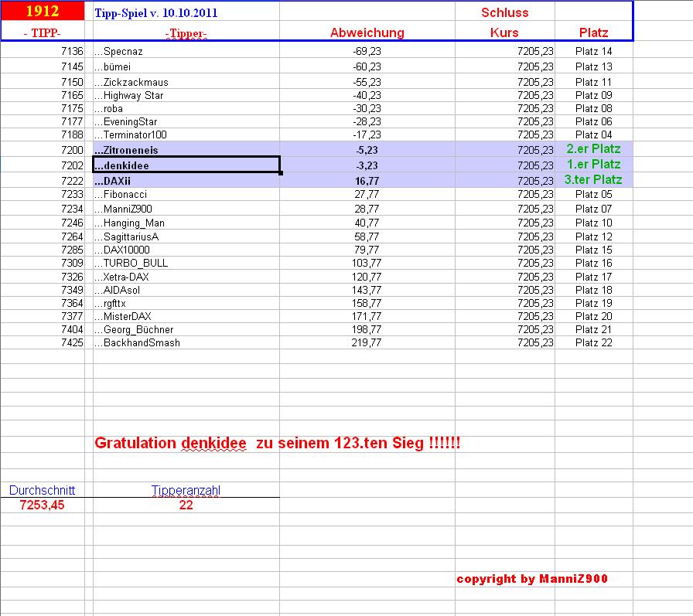Viewport: 693px width, 616px height.
Task: Click the 2.er Platz cell
Action: [x=593, y=149]
